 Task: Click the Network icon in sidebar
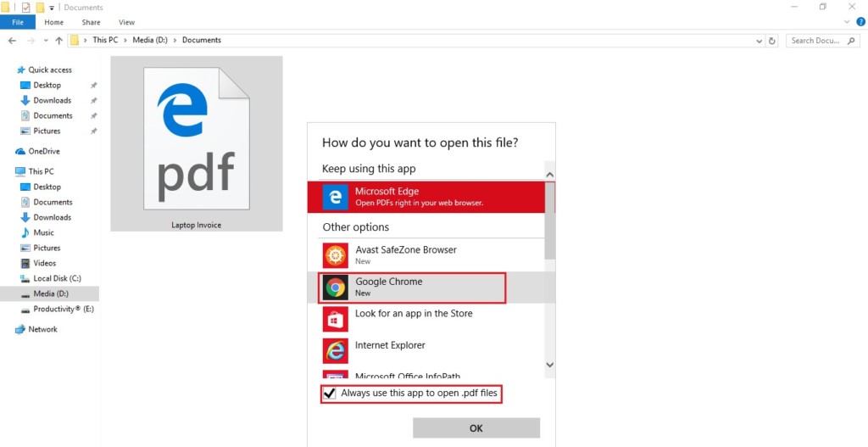20,329
